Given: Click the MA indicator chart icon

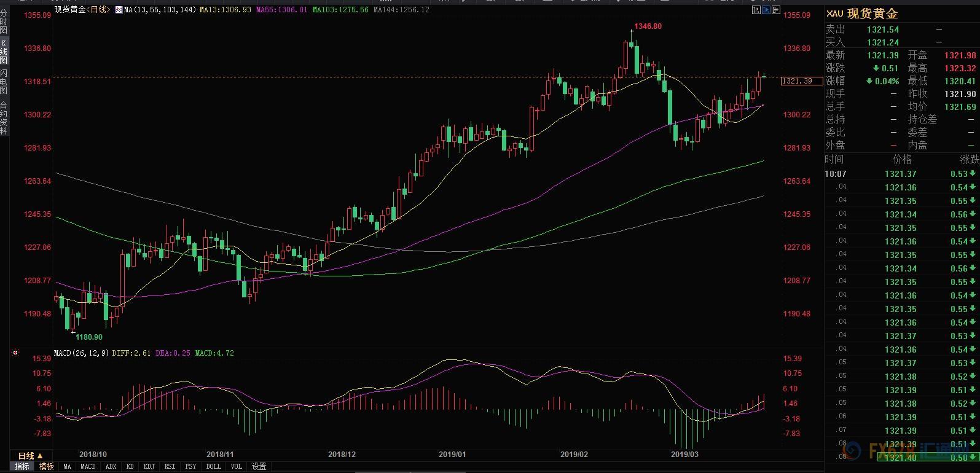Looking at the screenshot, I should tap(119, 10).
